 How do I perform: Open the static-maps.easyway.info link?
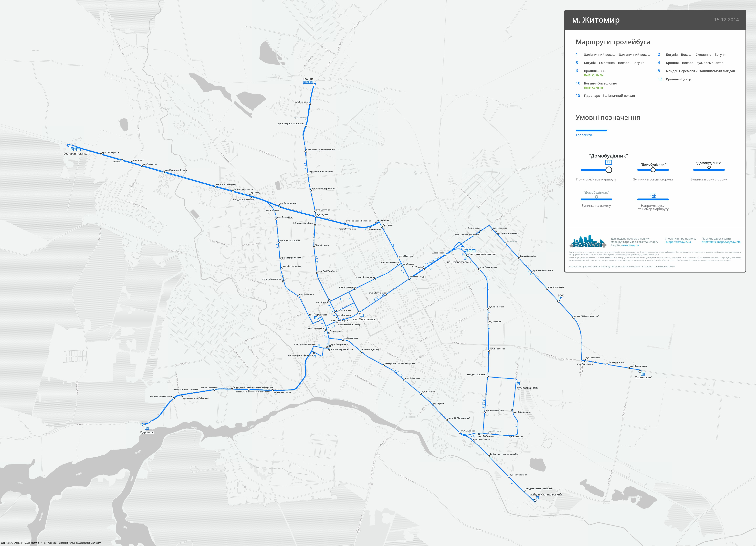[721, 242]
